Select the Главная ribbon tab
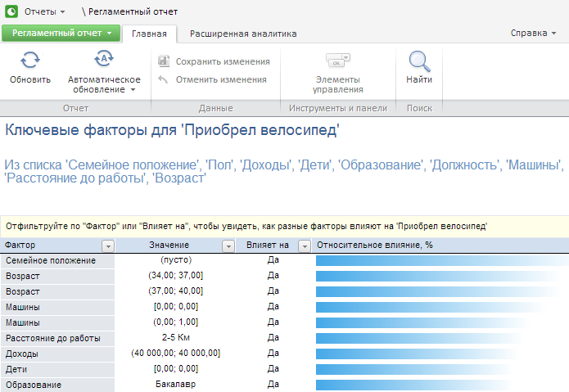The image size is (569, 392). pyautogui.click(x=149, y=34)
